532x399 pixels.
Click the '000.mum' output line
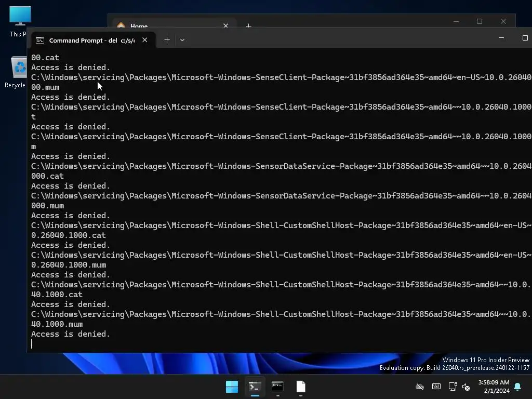(x=47, y=206)
